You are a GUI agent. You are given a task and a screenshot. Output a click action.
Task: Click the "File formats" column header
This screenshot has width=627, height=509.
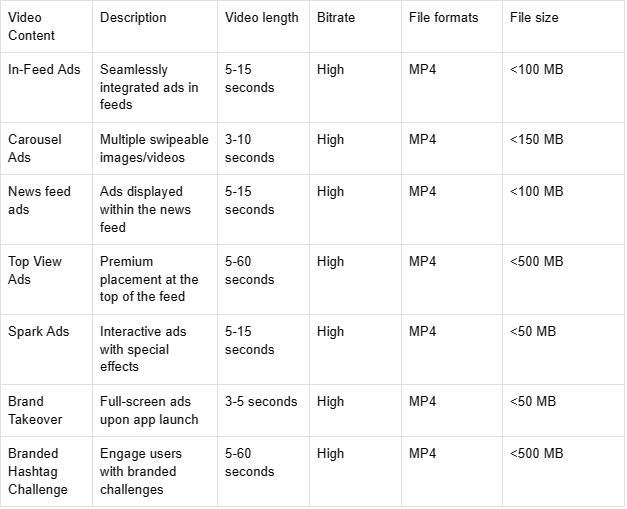tap(443, 18)
